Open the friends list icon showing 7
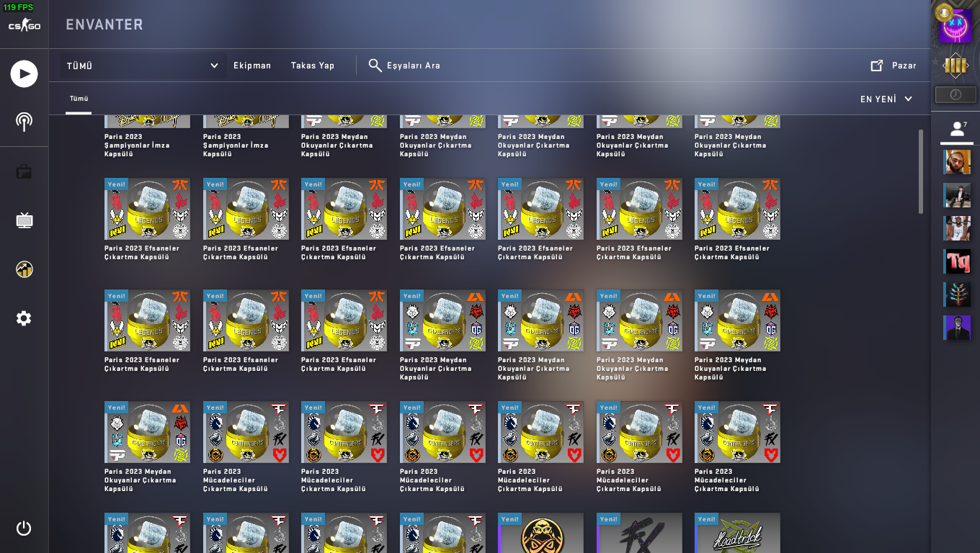Screen dimensions: 980x553 coord(957,130)
